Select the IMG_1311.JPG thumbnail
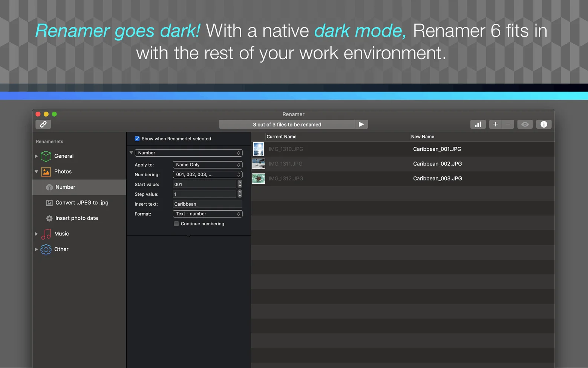Screen dimensions: 588x368 click(x=259, y=164)
